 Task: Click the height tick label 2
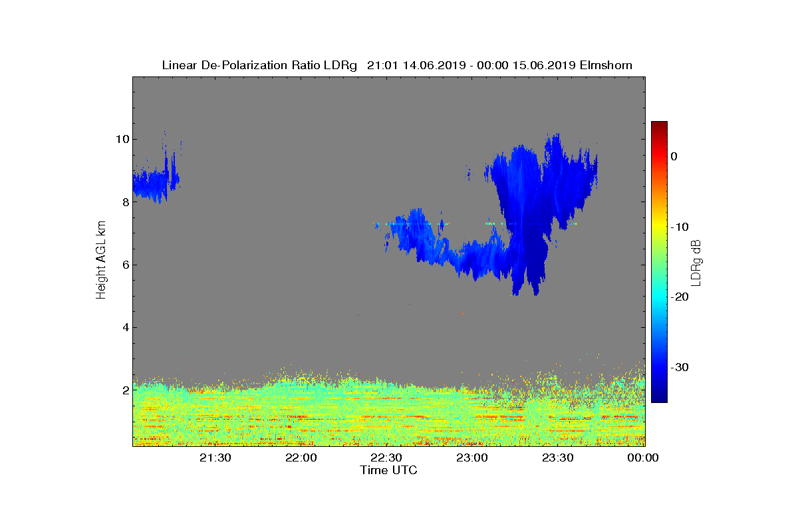pos(126,390)
